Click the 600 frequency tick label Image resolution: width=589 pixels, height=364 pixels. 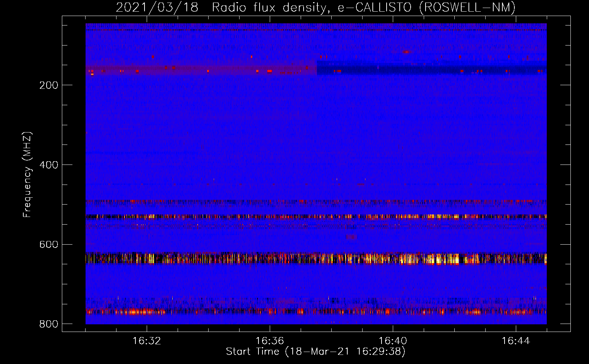coord(49,244)
